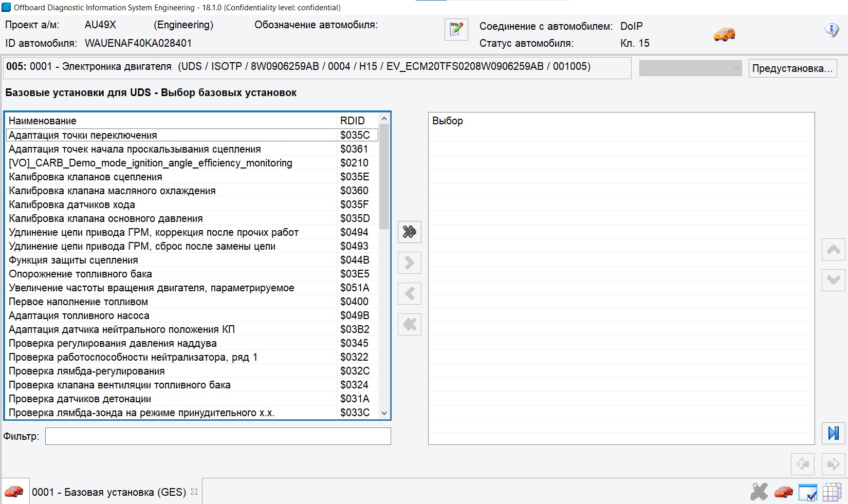
Task: Click the Фильтр text input field
Action: point(218,436)
